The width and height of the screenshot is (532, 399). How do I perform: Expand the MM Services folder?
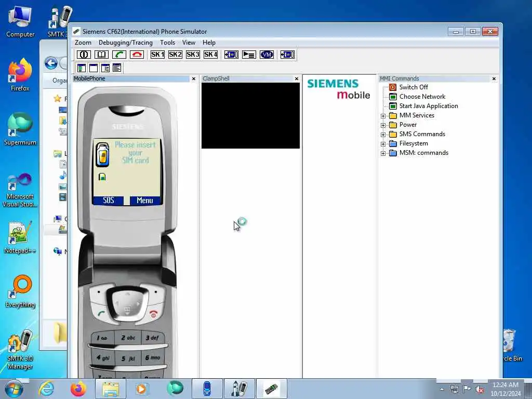pos(383,116)
